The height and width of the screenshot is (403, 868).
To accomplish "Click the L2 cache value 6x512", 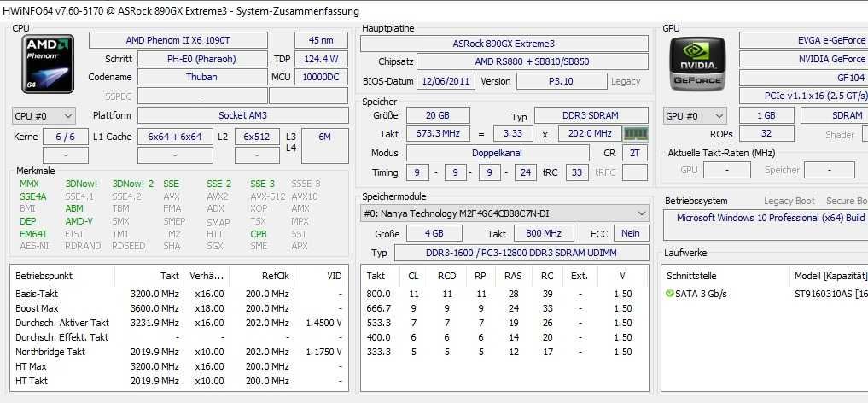I will click(257, 137).
